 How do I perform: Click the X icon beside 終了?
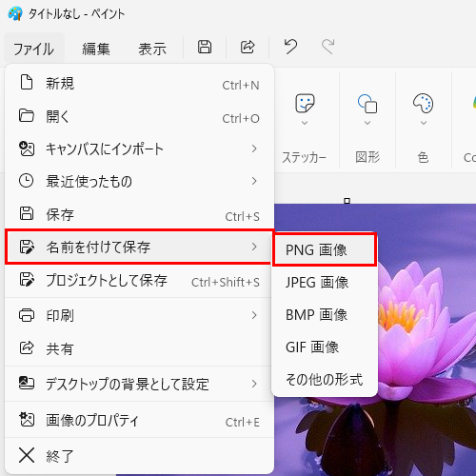pyautogui.click(x=27, y=455)
